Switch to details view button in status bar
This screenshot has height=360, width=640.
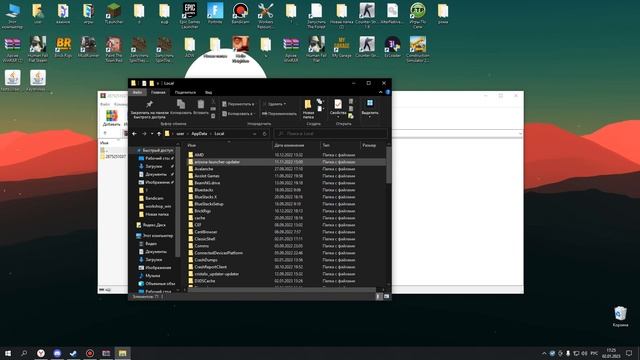(x=379, y=297)
